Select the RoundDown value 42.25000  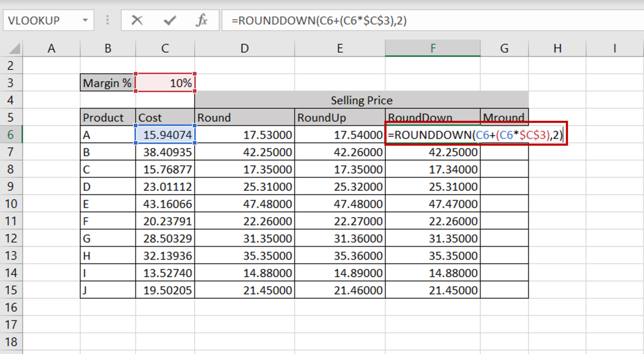433,152
